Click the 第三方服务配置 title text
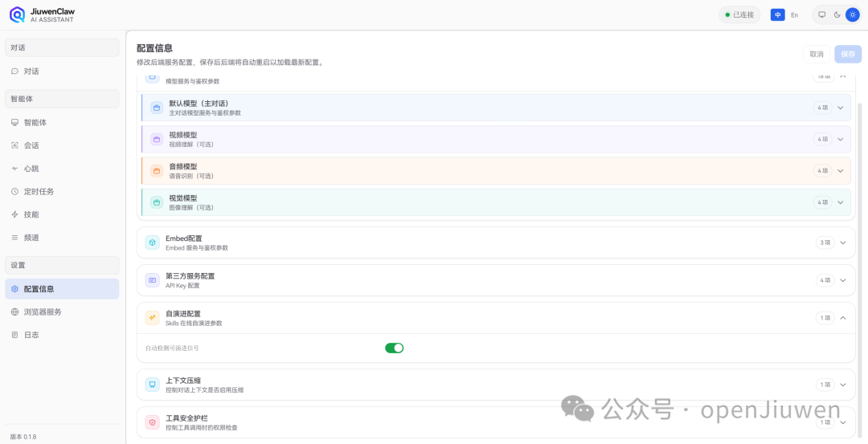The height and width of the screenshot is (444, 868). 190,276
